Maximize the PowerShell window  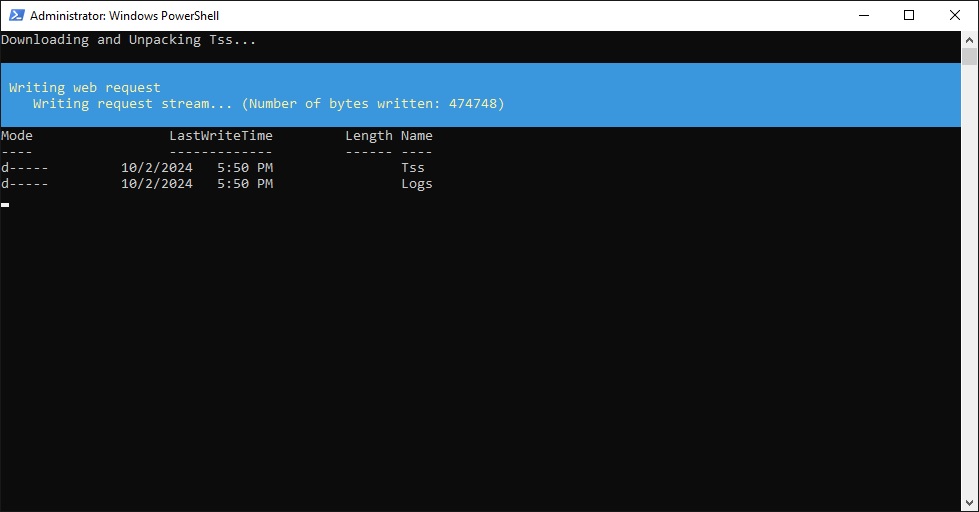[909, 15]
